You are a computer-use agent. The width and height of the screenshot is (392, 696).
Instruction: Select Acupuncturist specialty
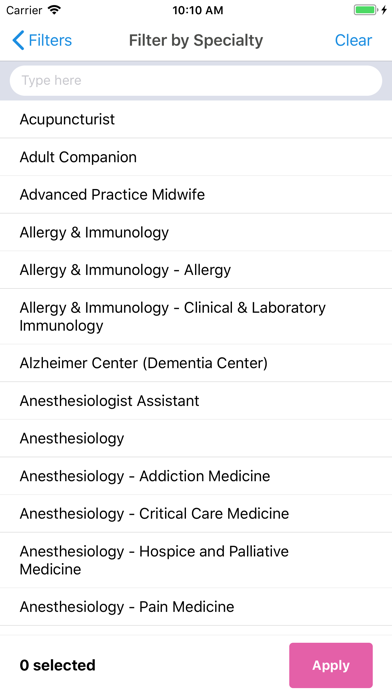(196, 119)
